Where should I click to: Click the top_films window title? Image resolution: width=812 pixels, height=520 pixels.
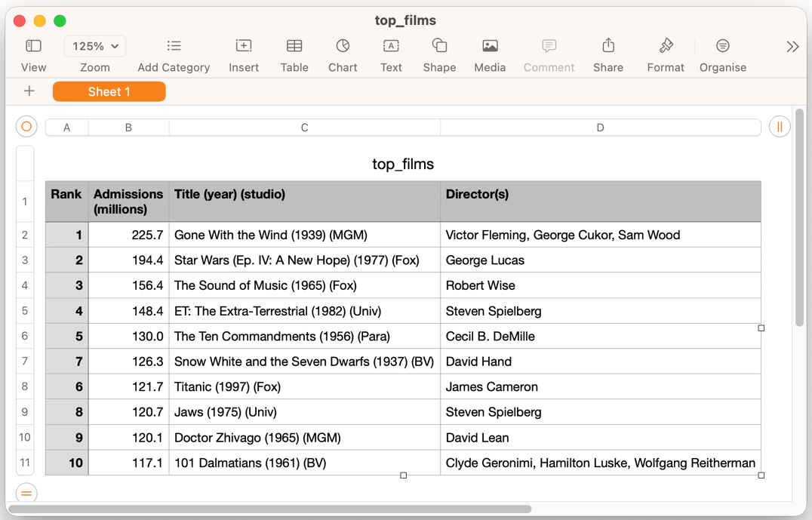coord(405,20)
